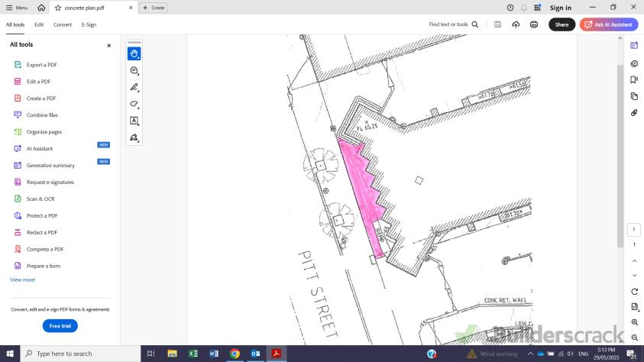Open the Menu hamburger dropdown

point(16,8)
